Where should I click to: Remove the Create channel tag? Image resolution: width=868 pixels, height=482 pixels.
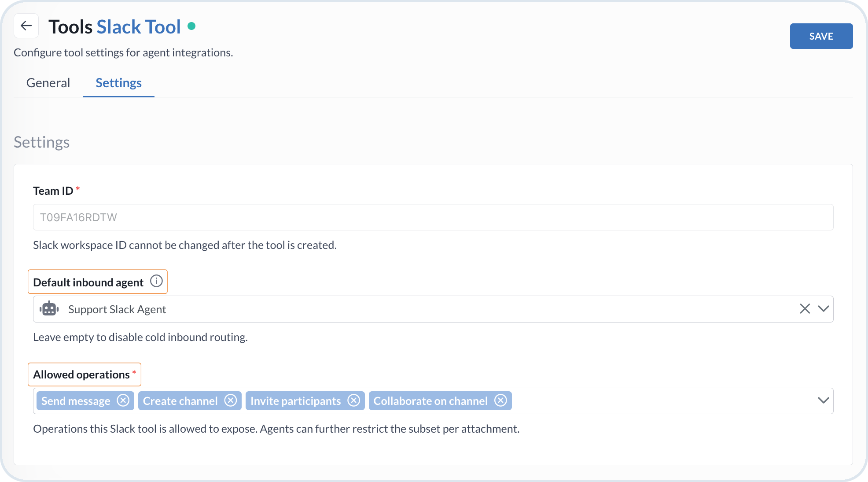click(231, 400)
